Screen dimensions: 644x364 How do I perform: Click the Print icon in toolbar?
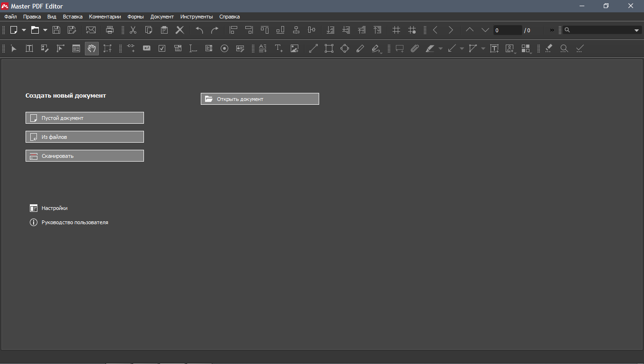[x=110, y=30]
